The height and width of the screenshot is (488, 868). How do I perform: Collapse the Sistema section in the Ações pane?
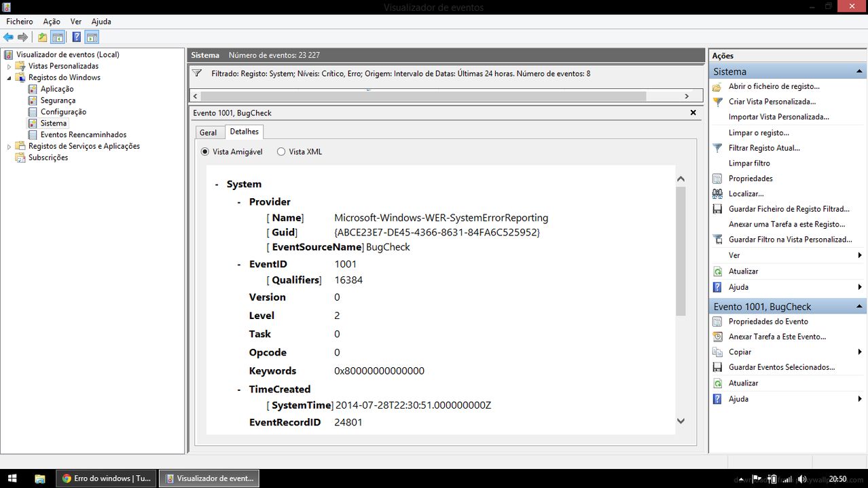(860, 71)
